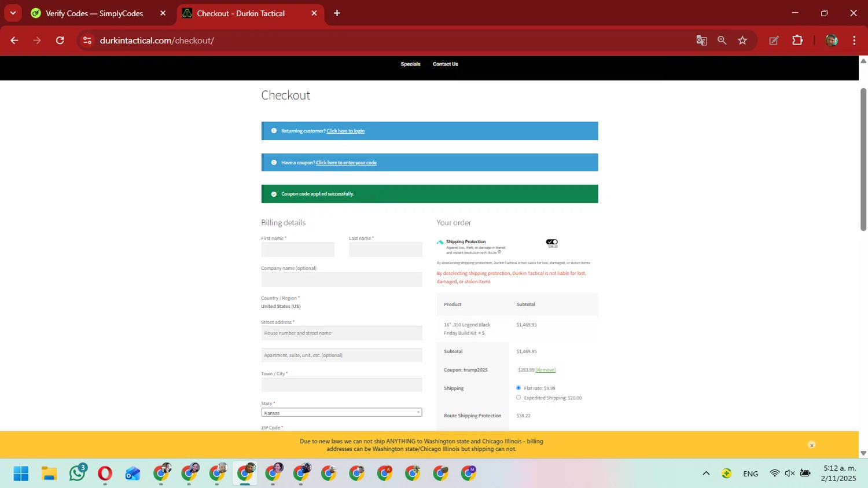Close the Checkout - Durkin Tactical tab
This screenshot has height=488, width=868.
[x=314, y=13]
